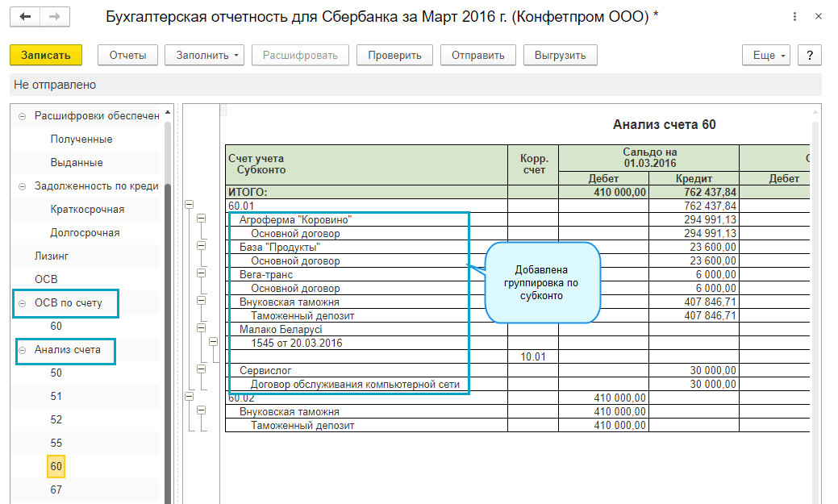838x504 pixels.
Task: Select Краткосрочная in the tree
Action: coord(87,210)
